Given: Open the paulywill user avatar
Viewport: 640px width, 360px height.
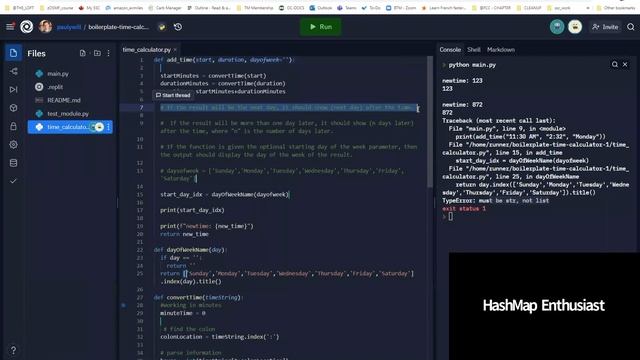Looking at the screenshot, I should [45, 27].
